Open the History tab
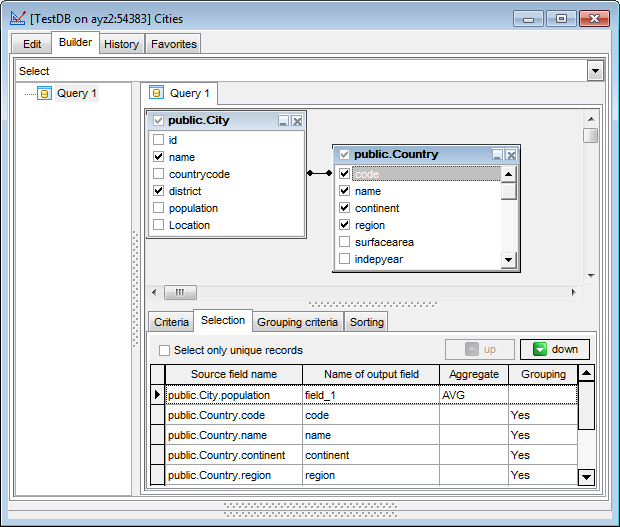620x527 pixels. coord(121,44)
